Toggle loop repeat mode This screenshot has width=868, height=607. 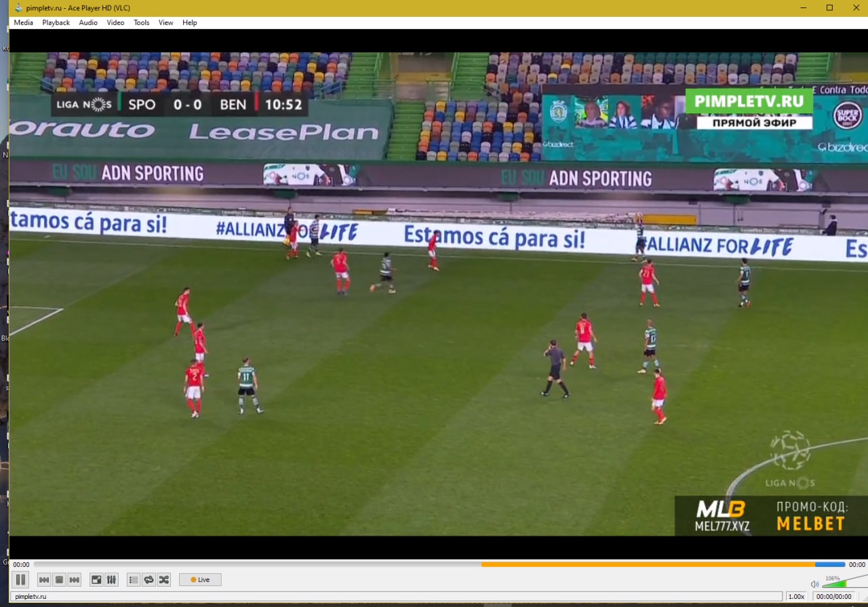(x=149, y=580)
